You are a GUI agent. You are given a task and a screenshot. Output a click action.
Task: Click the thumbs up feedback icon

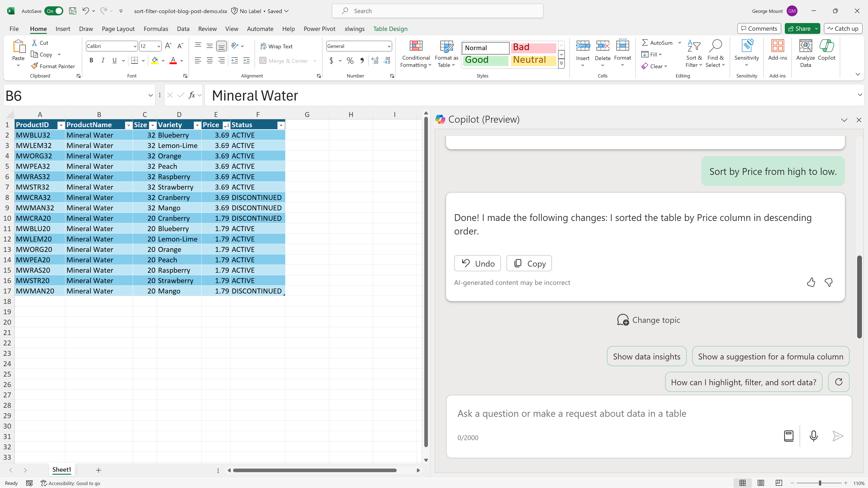point(811,282)
